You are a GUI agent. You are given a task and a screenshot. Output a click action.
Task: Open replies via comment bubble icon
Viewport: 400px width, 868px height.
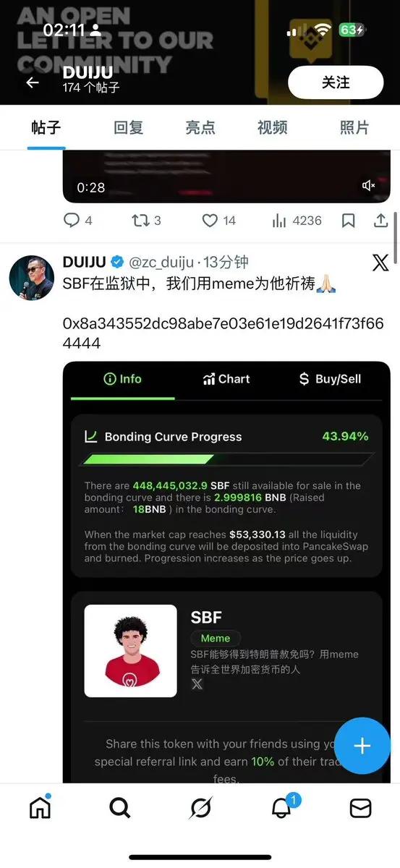pyautogui.click(x=72, y=220)
